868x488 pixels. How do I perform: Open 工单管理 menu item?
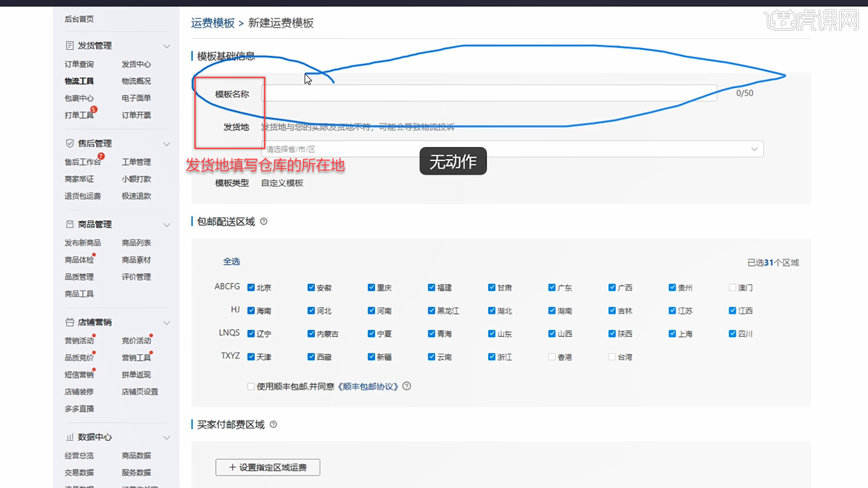pos(136,162)
